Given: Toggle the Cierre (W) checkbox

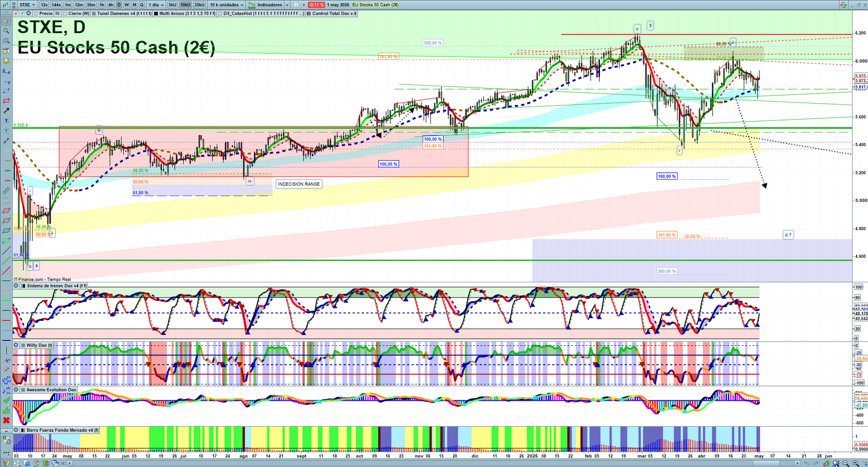Looking at the screenshot, I should (x=65, y=14).
